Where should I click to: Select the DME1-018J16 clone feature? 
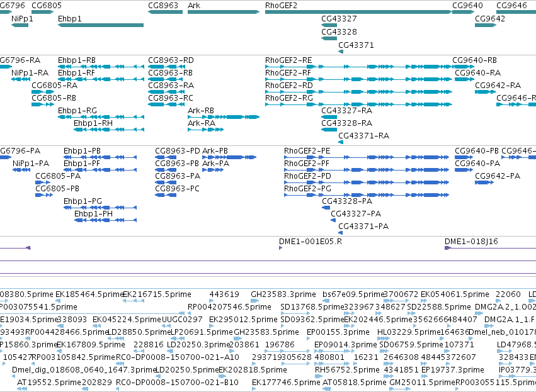coord(490,247)
